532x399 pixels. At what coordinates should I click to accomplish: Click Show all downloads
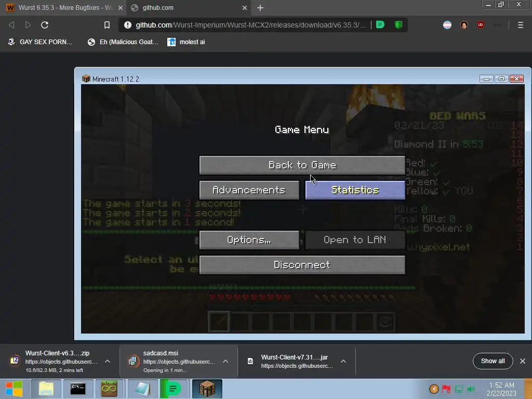493,361
